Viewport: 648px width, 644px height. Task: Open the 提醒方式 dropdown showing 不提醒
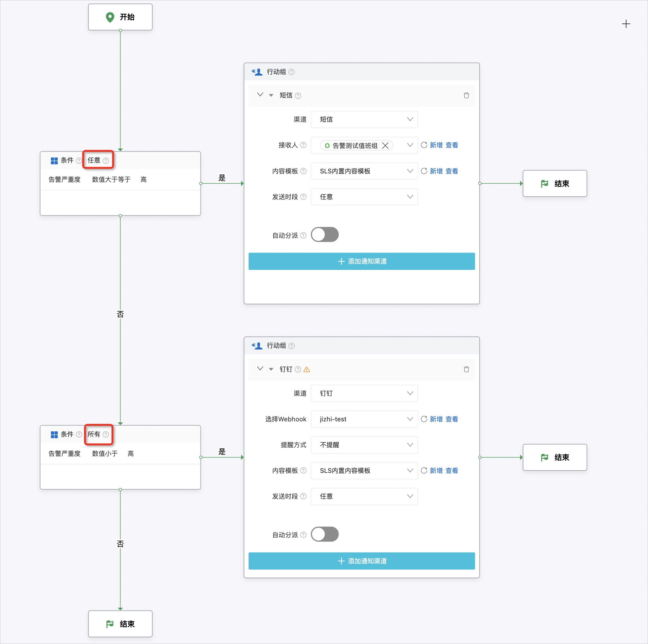[364, 445]
